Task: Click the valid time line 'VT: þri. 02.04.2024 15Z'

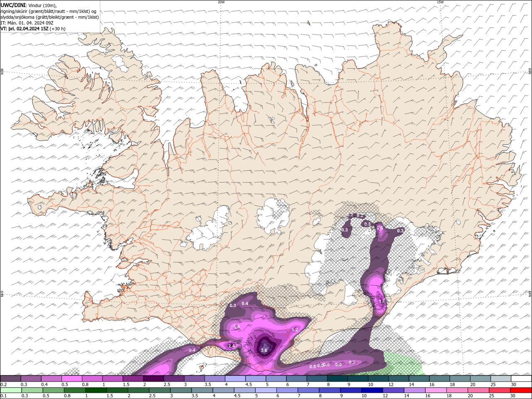Action: (24, 29)
